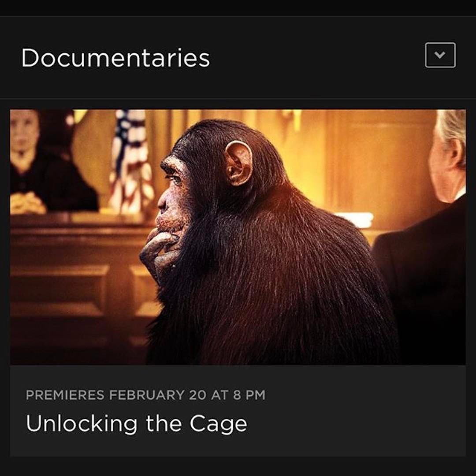Select the Unlocking the Cage title text
This screenshot has height=476, width=476.
point(137,424)
